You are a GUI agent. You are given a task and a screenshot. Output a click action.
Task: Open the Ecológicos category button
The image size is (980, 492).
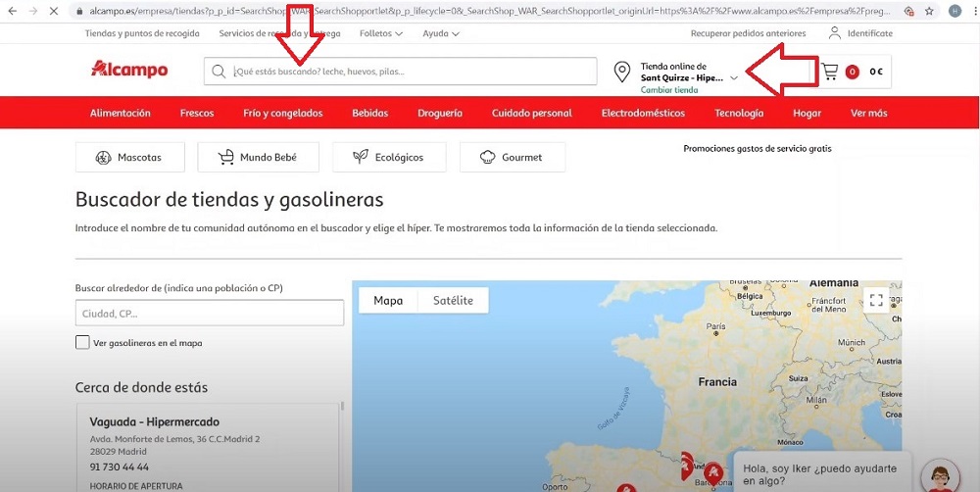coord(388,157)
